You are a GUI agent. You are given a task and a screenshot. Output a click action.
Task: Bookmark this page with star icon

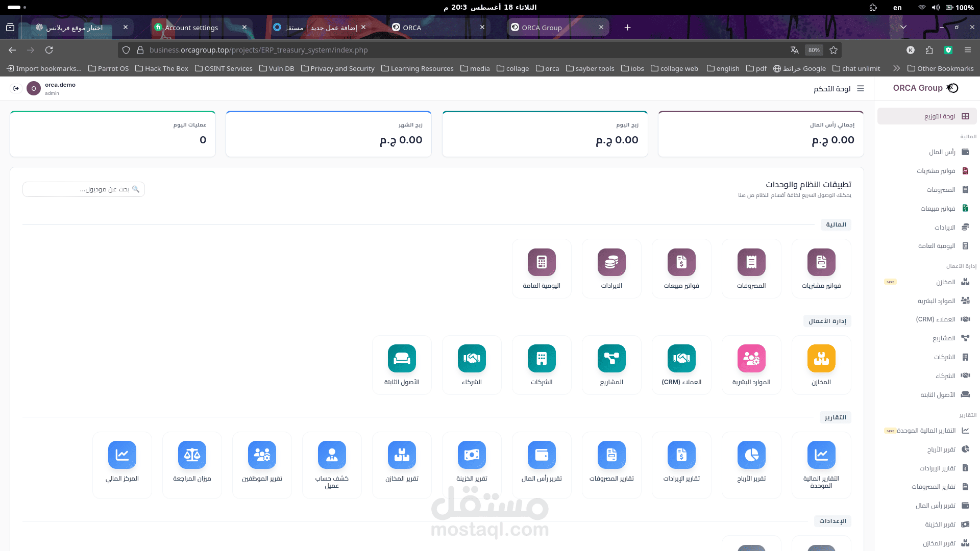834,50
